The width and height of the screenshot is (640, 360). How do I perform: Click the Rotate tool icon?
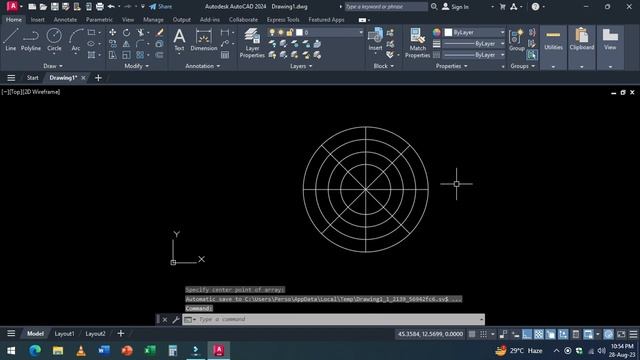point(127,32)
